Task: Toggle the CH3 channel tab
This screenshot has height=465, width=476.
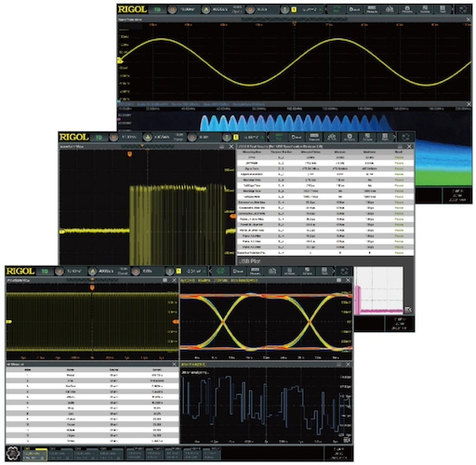Action: 86,454
